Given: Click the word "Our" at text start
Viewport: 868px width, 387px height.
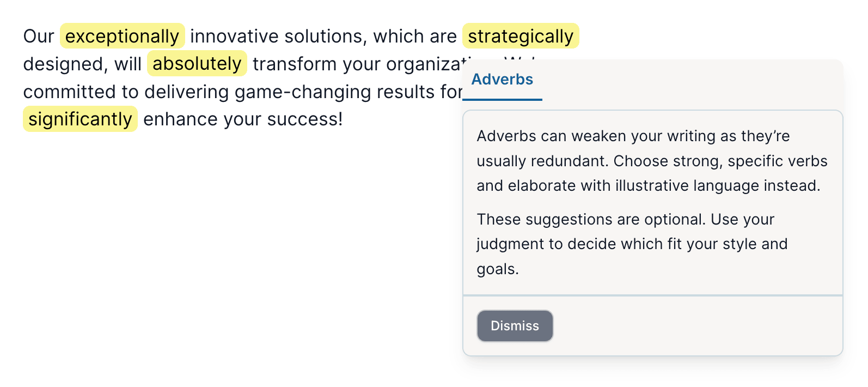Looking at the screenshot, I should [39, 37].
